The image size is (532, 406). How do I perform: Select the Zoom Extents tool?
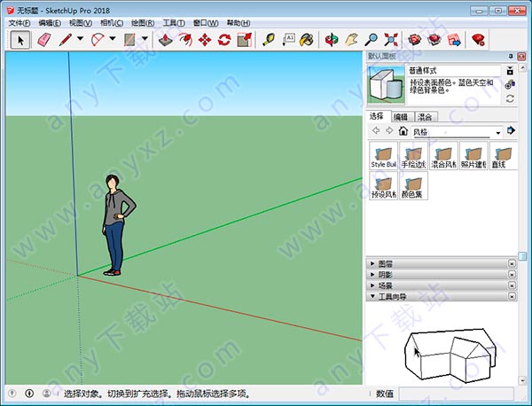[390, 40]
